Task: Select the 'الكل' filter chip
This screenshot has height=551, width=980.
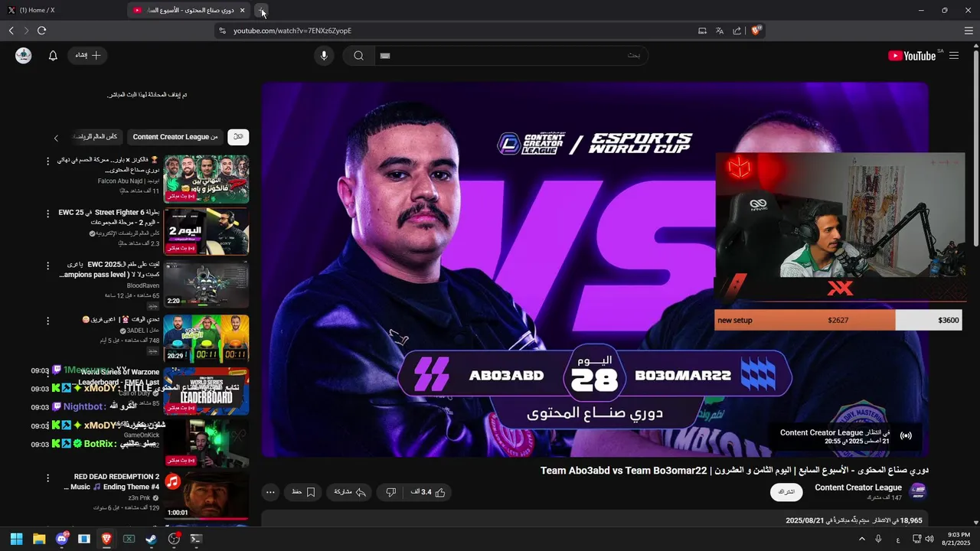Action: coord(238,137)
